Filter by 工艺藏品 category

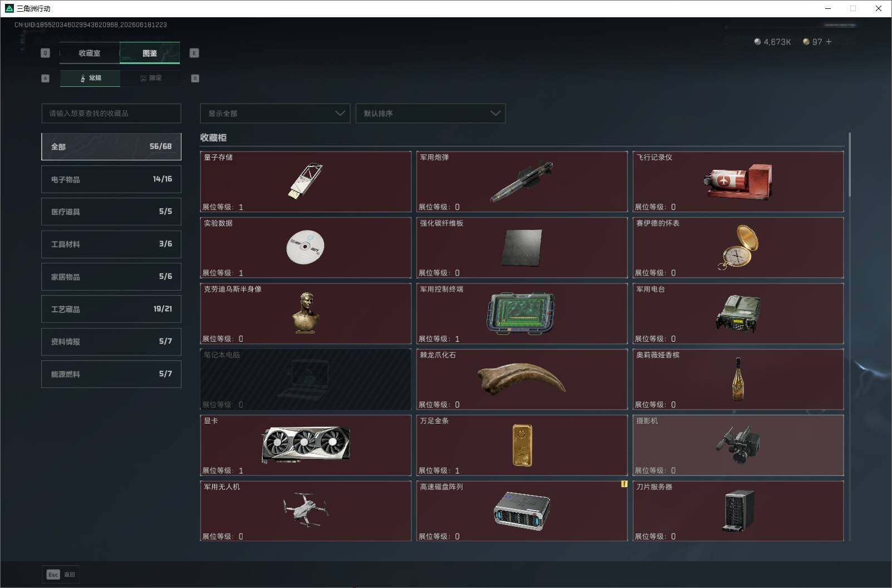[111, 309]
